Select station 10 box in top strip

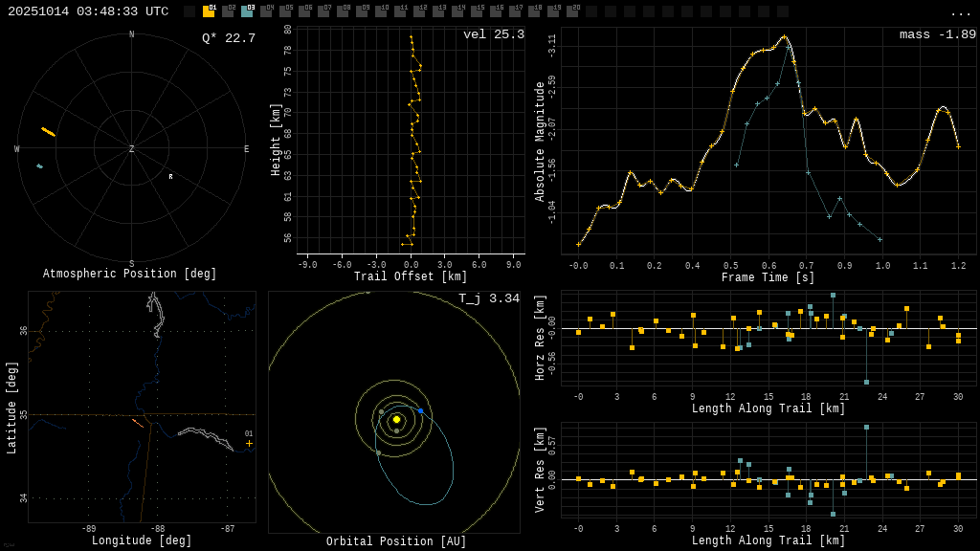pos(381,11)
